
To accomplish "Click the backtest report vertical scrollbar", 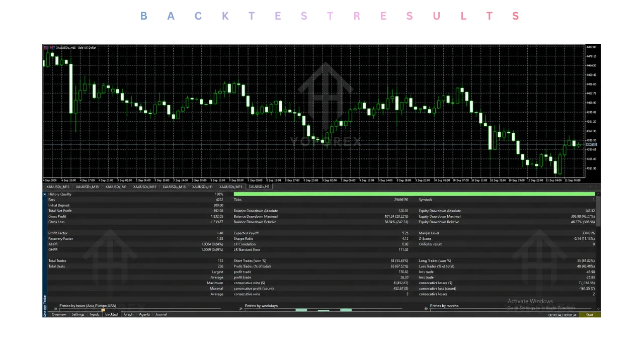I will [598, 211].
